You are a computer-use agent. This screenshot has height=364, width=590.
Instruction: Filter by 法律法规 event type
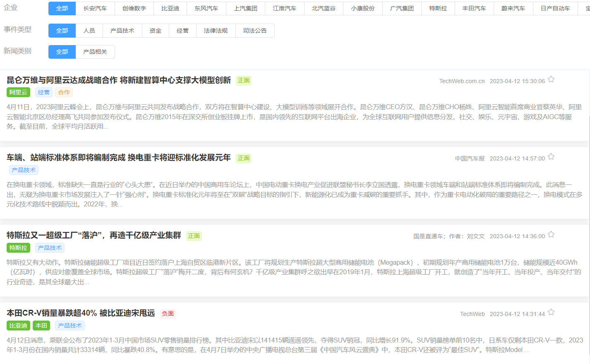pyautogui.click(x=216, y=30)
